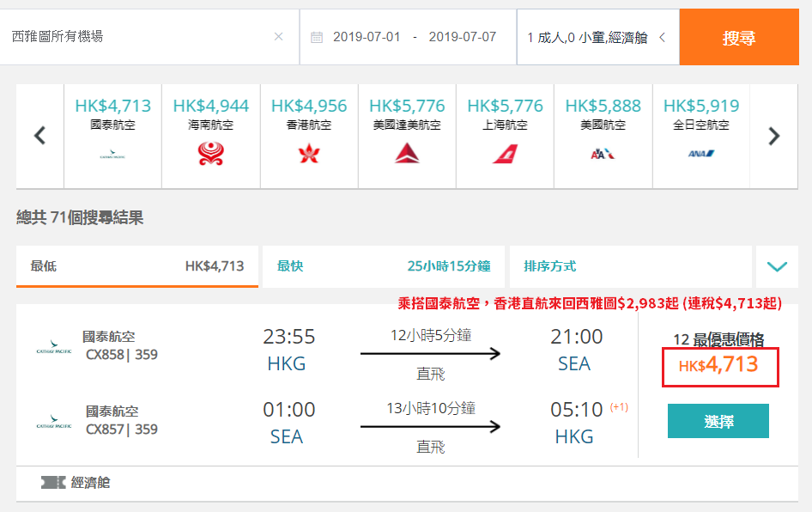
Task: Open the departure date 2019-07-01
Action: [x=367, y=37]
